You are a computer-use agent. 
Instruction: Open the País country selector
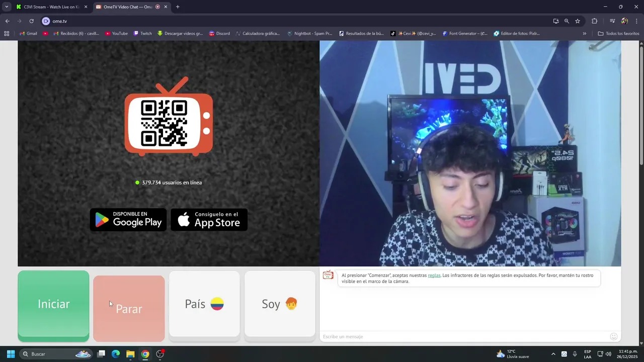(204, 304)
